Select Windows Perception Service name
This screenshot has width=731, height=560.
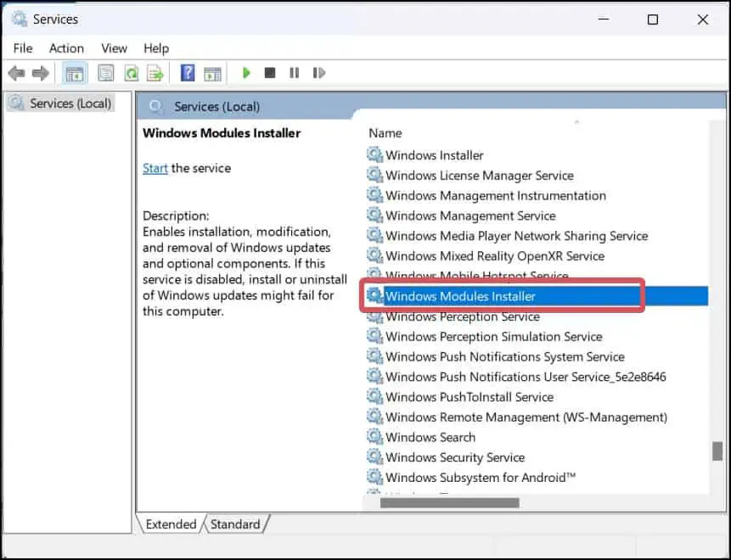[463, 316]
